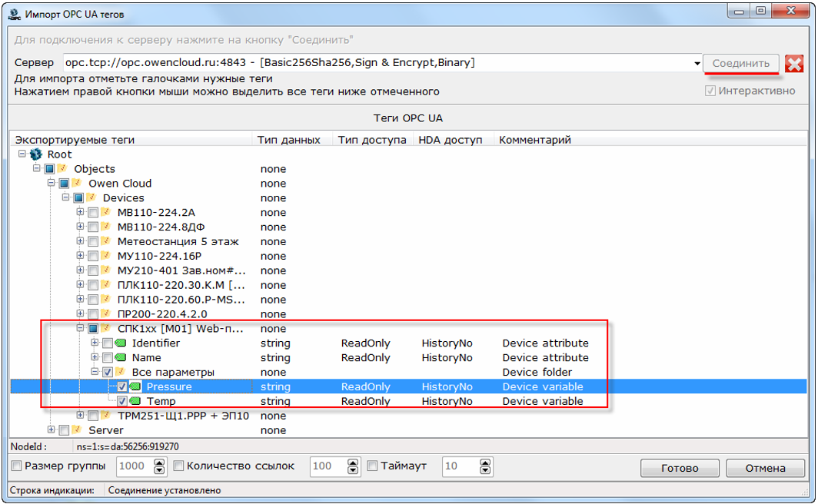Click the green tag icon beside Identifier

pos(121,343)
